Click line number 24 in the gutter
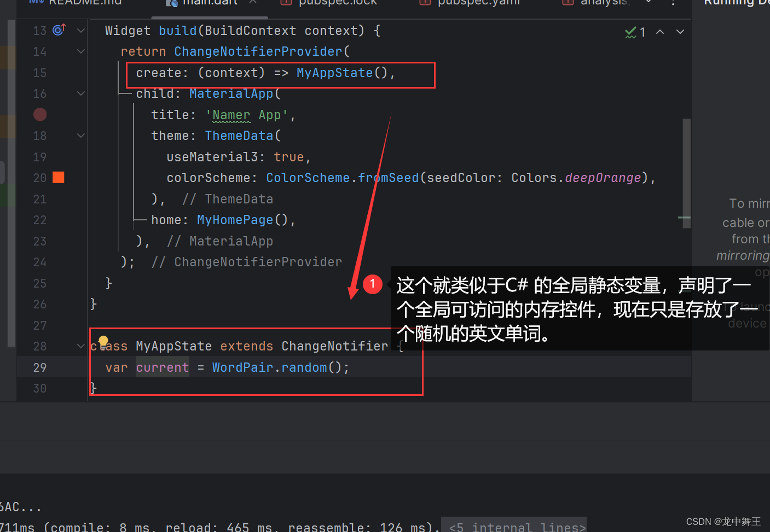 click(40, 262)
